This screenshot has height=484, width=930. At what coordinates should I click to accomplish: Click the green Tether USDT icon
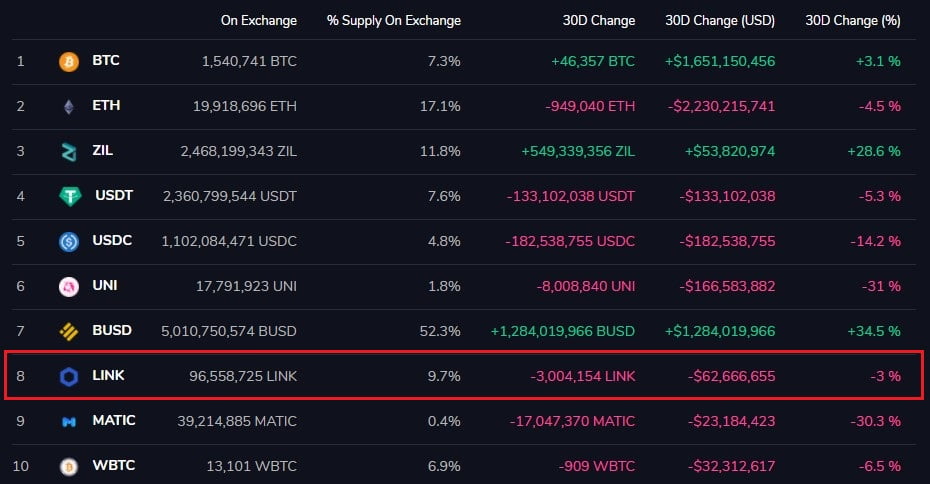coord(68,196)
